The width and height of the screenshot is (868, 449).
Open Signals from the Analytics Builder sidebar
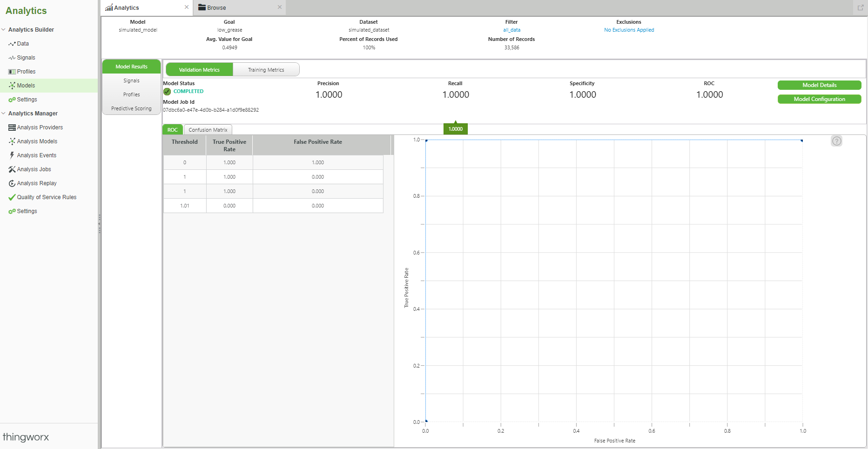click(13, 57)
